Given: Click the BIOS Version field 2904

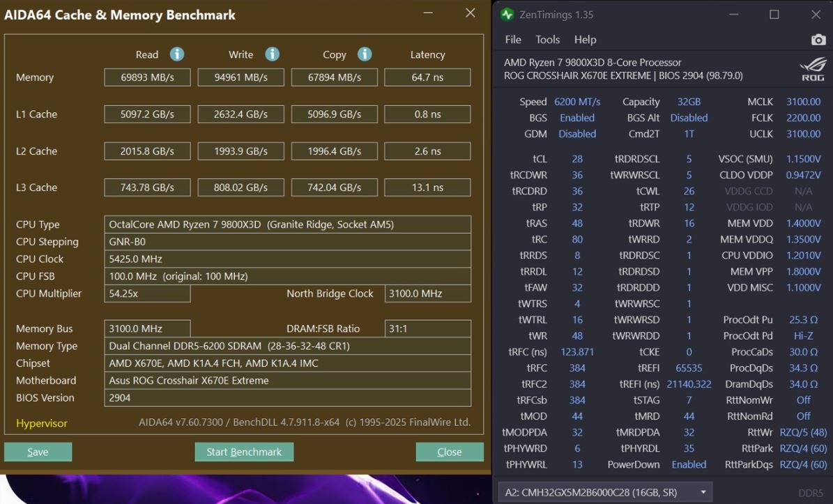Looking at the screenshot, I should tap(287, 398).
